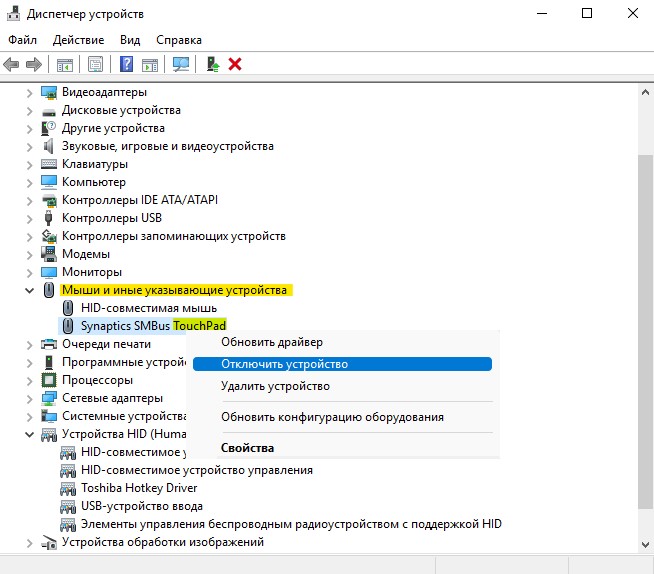Expand the Видеоадаптеры node
654x574 pixels.
point(29,93)
